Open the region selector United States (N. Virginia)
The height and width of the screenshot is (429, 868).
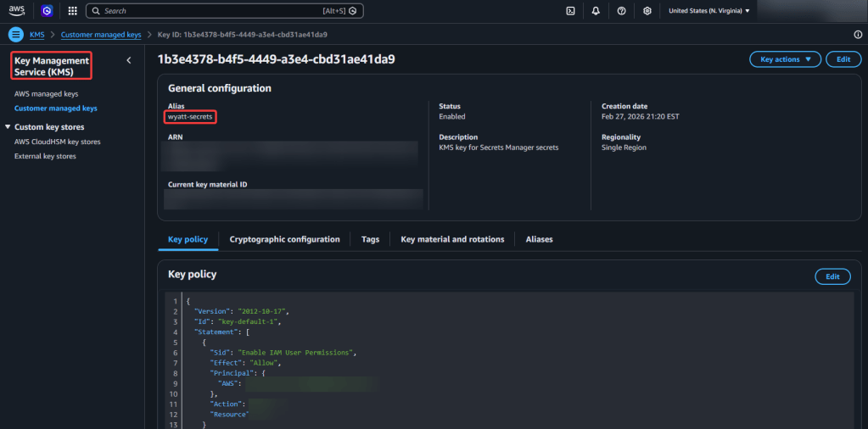tap(709, 11)
